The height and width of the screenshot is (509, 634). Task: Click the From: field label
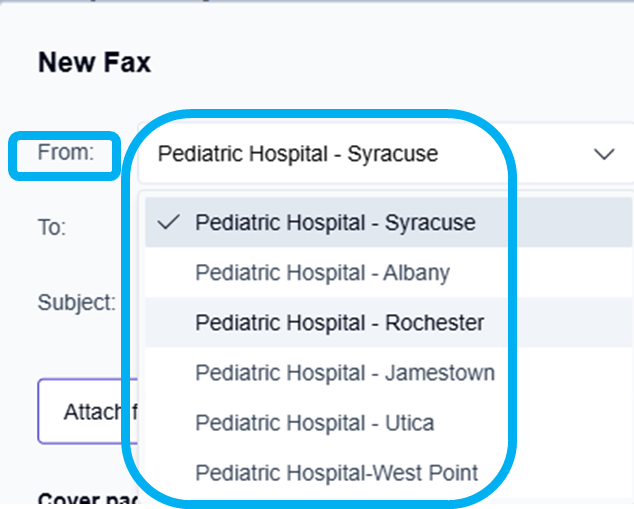65,153
